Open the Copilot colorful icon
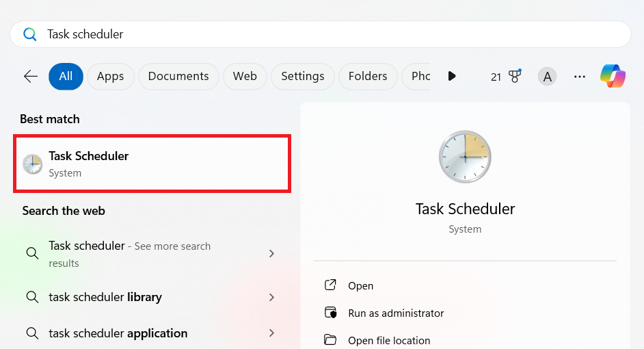644x349 pixels. (x=613, y=76)
